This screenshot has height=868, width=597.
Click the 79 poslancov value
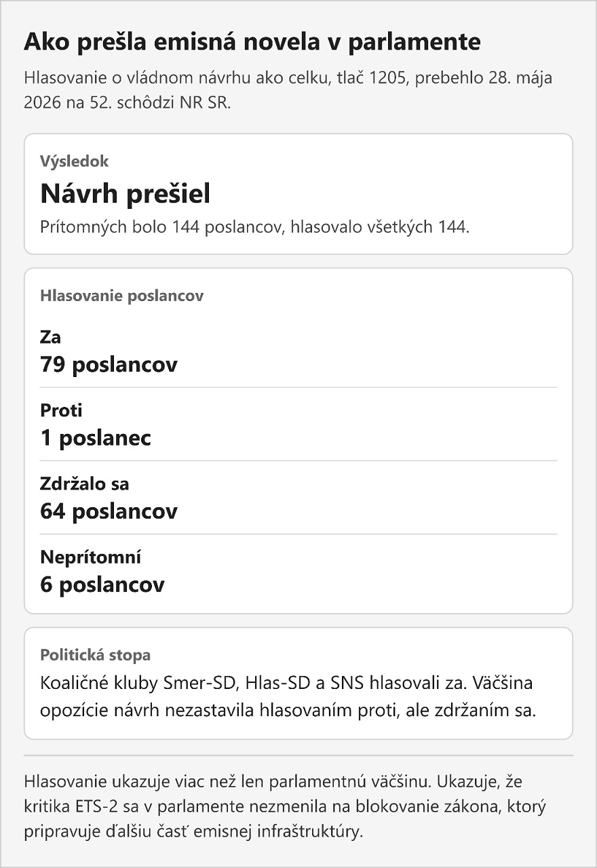pos(109,365)
